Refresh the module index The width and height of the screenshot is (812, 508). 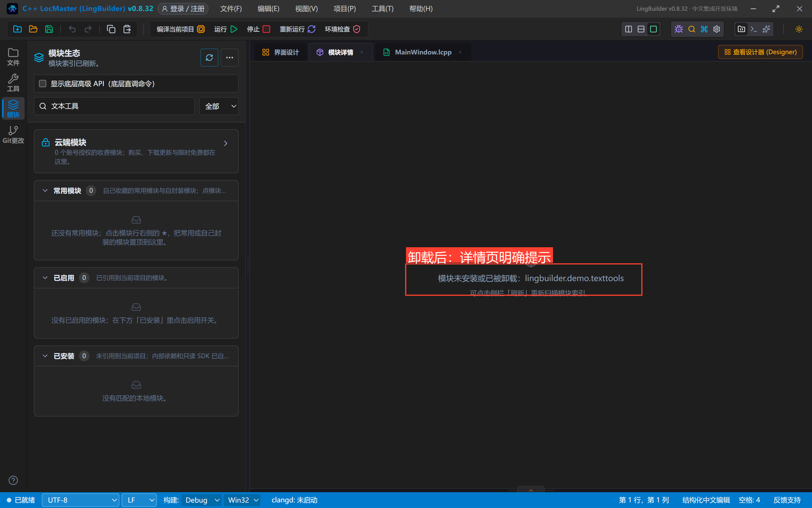pos(209,58)
